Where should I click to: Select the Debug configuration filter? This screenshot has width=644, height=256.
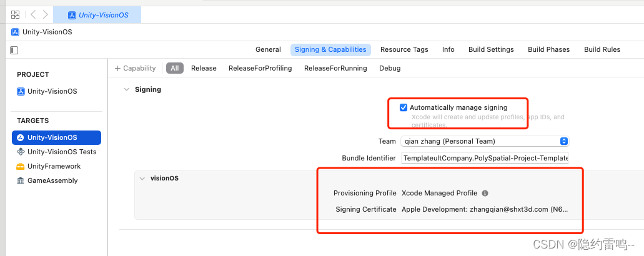click(390, 68)
